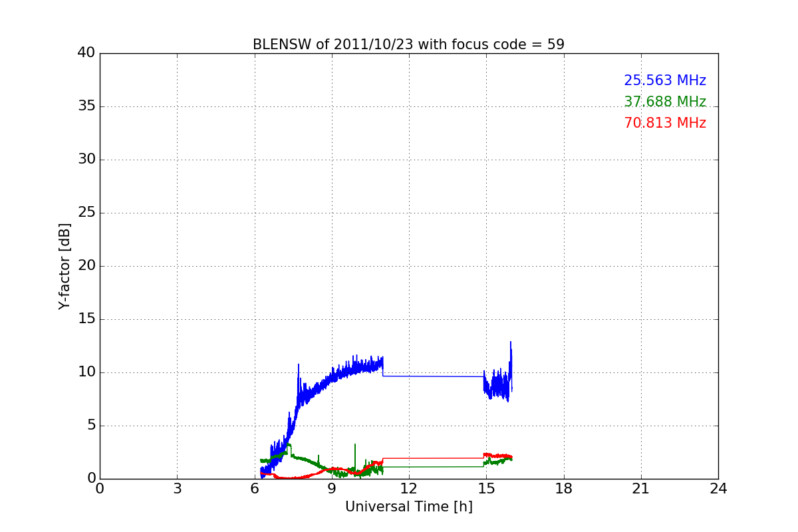The image size is (798, 532).
Task: Select the green "37.688 MHz" legend label
Action: click(x=665, y=102)
